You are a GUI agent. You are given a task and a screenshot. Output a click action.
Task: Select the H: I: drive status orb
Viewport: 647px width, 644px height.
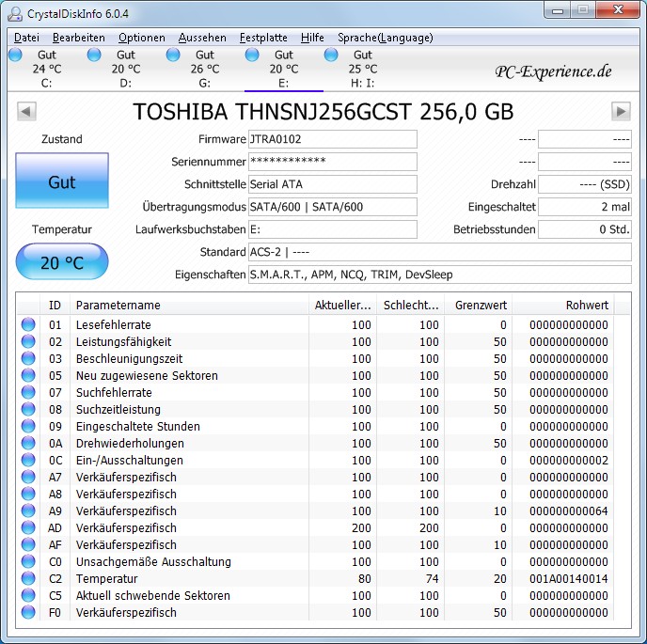(332, 55)
